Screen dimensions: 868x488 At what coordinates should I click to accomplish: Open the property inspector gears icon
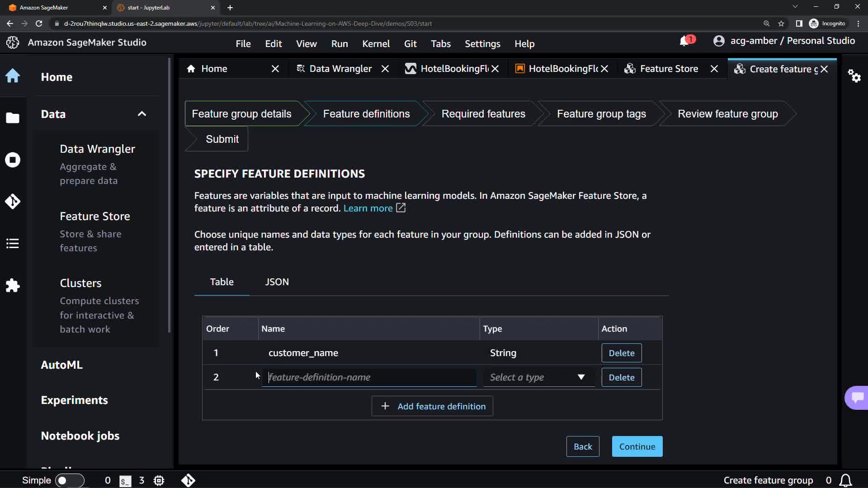coord(854,75)
